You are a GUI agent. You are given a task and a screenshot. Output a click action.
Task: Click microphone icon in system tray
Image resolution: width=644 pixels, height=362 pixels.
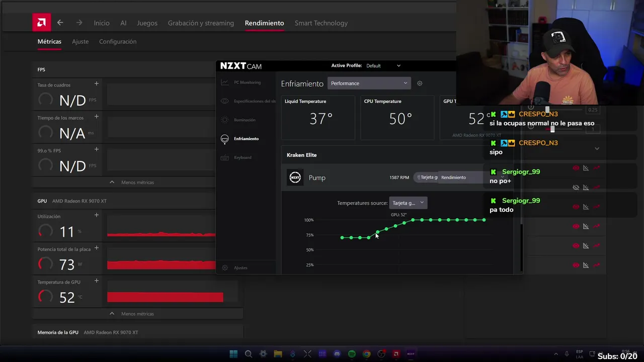click(567, 354)
